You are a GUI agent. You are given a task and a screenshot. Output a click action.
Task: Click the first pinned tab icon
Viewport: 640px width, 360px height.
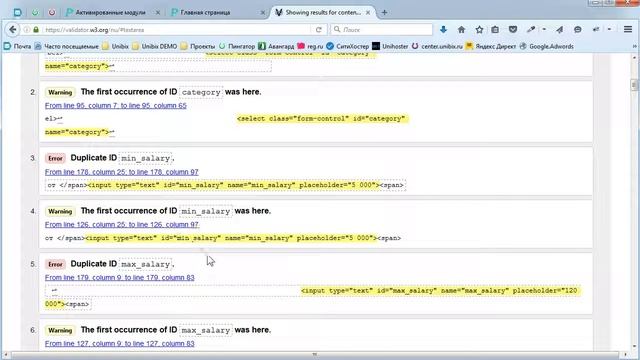click(17, 13)
